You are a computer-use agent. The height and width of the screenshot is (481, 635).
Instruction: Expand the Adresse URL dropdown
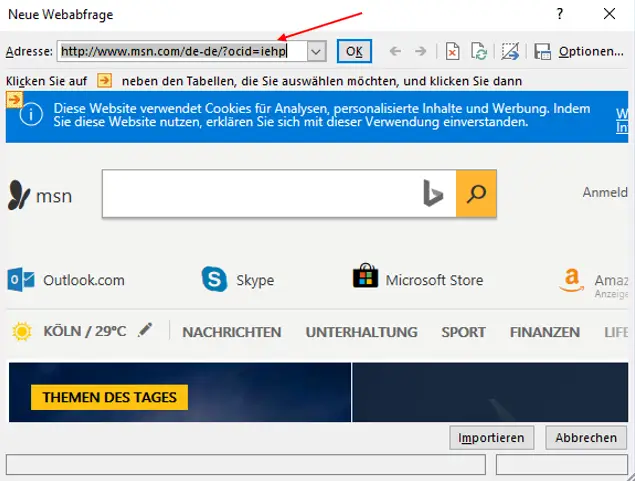point(316,51)
